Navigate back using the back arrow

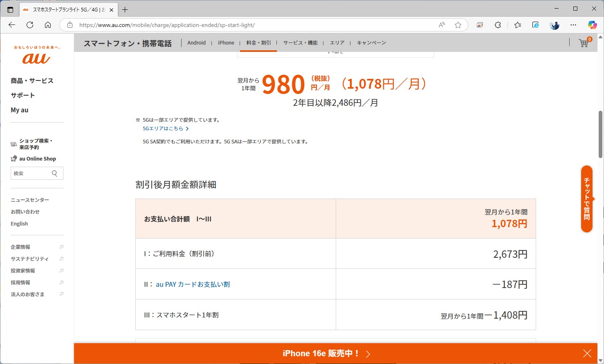(x=11, y=25)
